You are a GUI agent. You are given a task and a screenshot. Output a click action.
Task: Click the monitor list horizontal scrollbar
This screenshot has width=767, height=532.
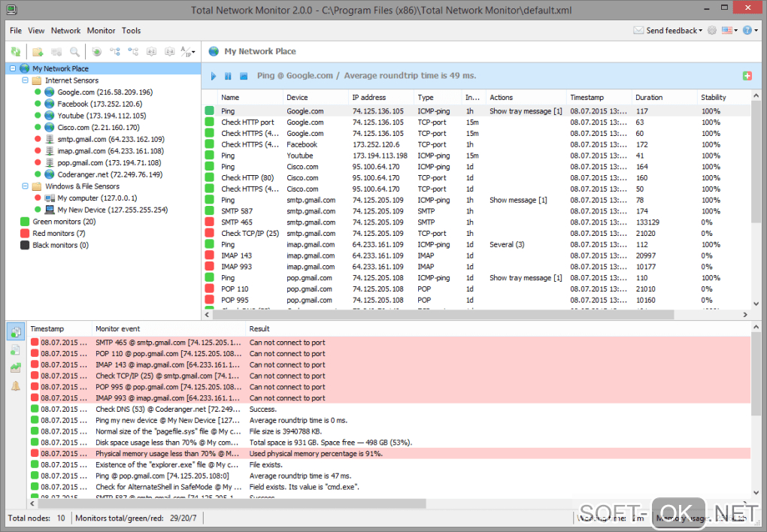point(443,314)
